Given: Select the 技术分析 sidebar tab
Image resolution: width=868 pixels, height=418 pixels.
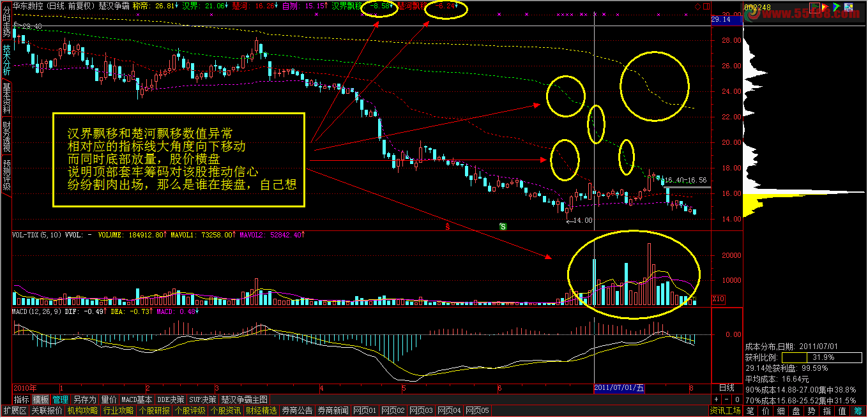Looking at the screenshot, I should 6,61.
